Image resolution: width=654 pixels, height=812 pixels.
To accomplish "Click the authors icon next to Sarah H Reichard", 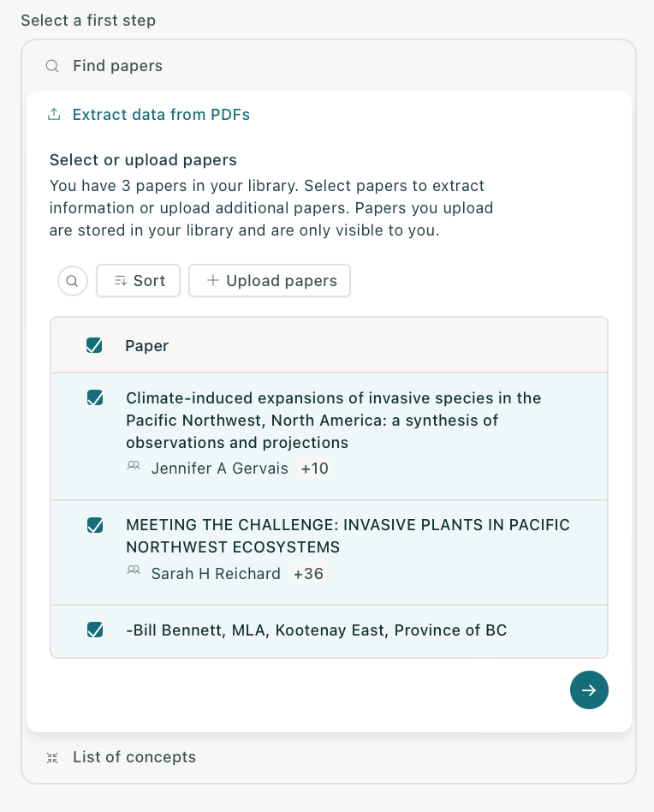I will (134, 573).
